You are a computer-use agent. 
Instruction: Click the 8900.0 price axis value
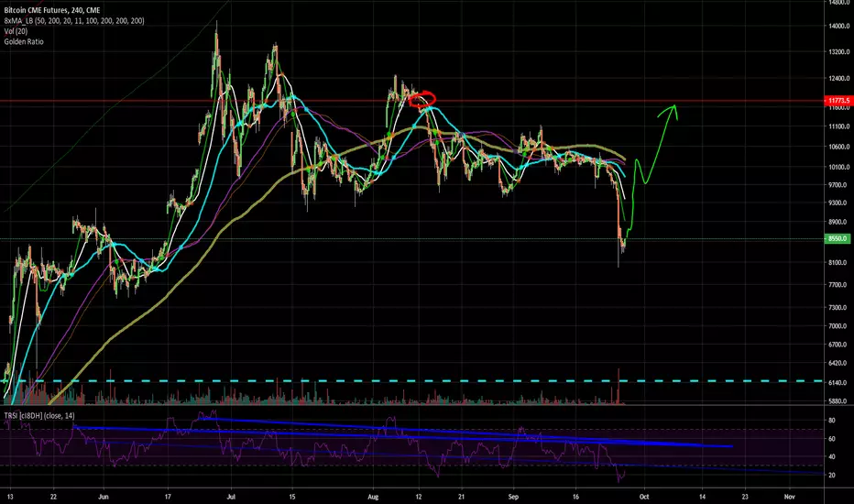click(838, 223)
